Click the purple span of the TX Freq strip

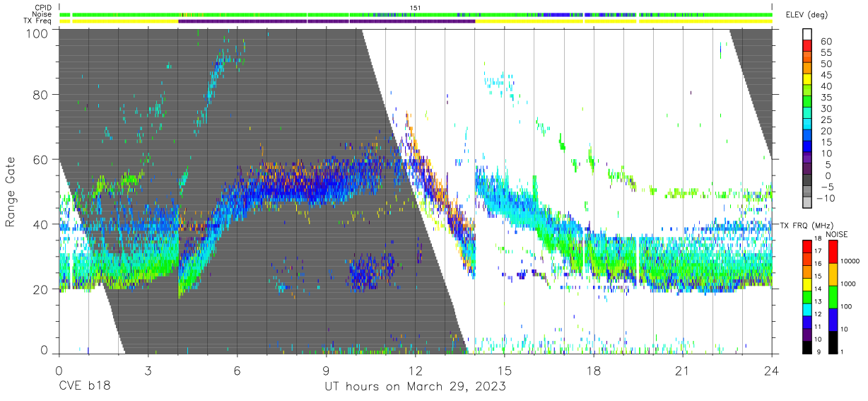(x=327, y=21)
